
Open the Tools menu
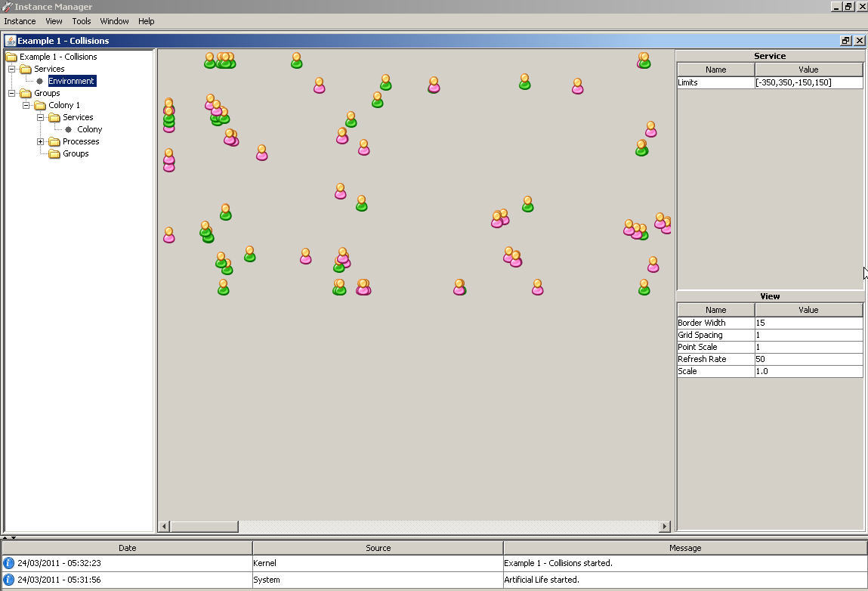click(82, 21)
